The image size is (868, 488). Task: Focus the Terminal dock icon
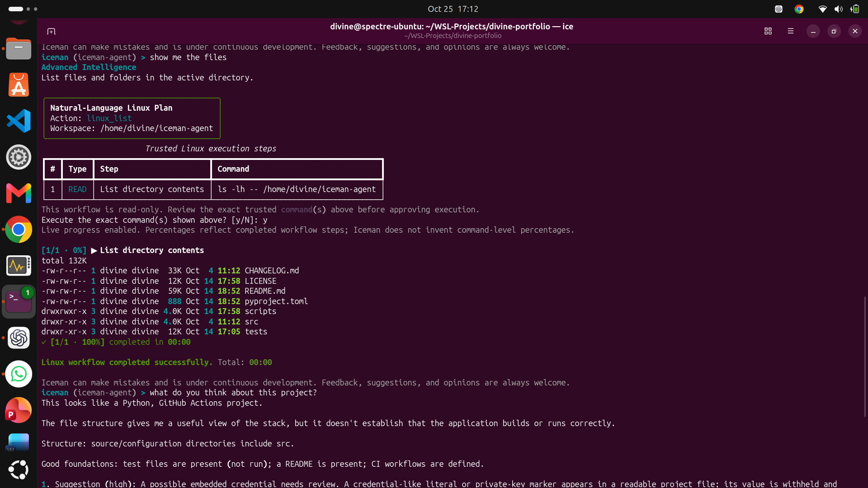coord(19,302)
